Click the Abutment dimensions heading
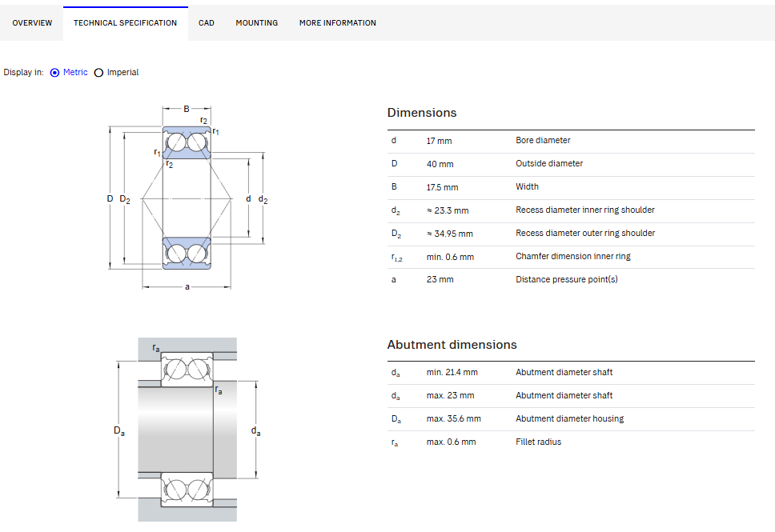This screenshot has width=775, height=532. pos(452,345)
